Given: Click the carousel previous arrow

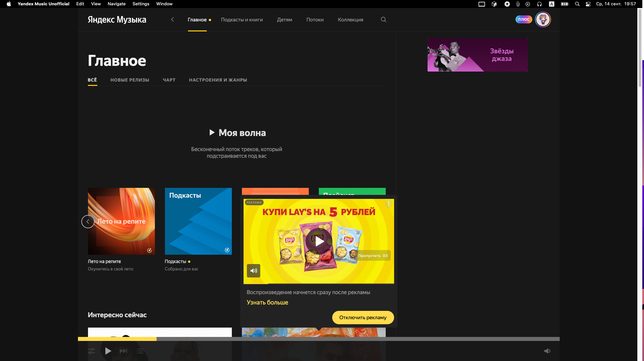Looking at the screenshot, I should pos(88,221).
